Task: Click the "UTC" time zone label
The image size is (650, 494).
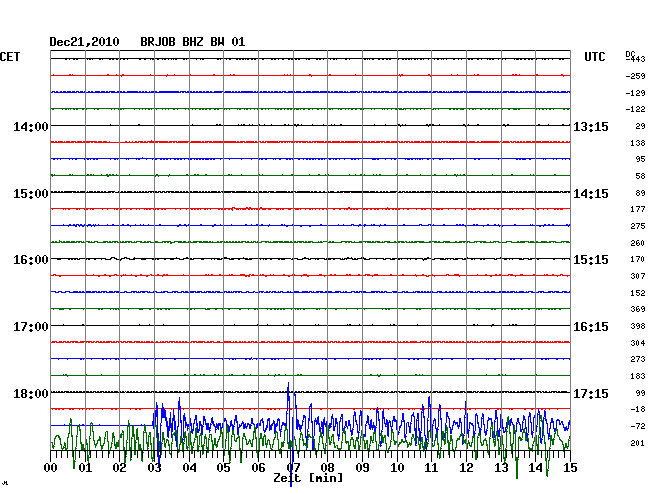Action: (x=594, y=57)
